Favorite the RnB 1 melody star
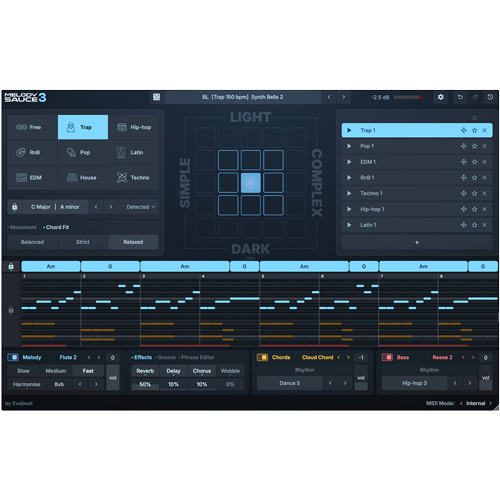The width and height of the screenshot is (500, 500). tap(474, 178)
